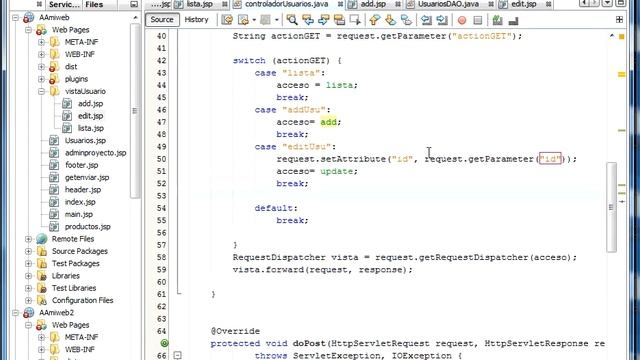The height and width of the screenshot is (360, 640).
Task: Jump to Last Edit location icon
Action: coord(227,20)
